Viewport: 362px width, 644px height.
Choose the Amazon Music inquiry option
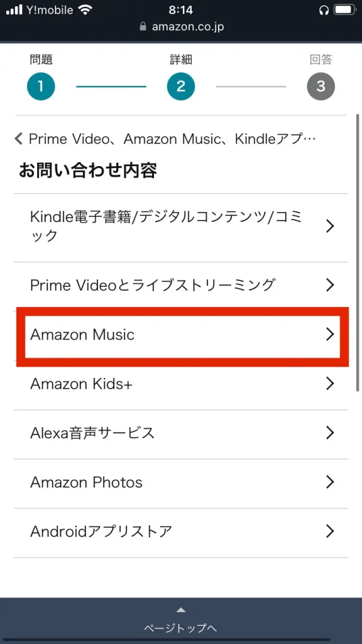click(x=181, y=335)
